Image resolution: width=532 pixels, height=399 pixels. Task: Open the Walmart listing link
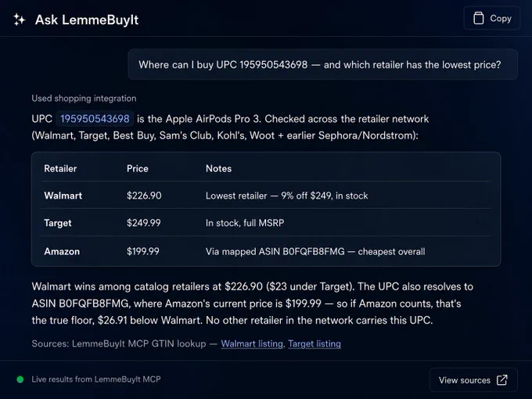252,343
